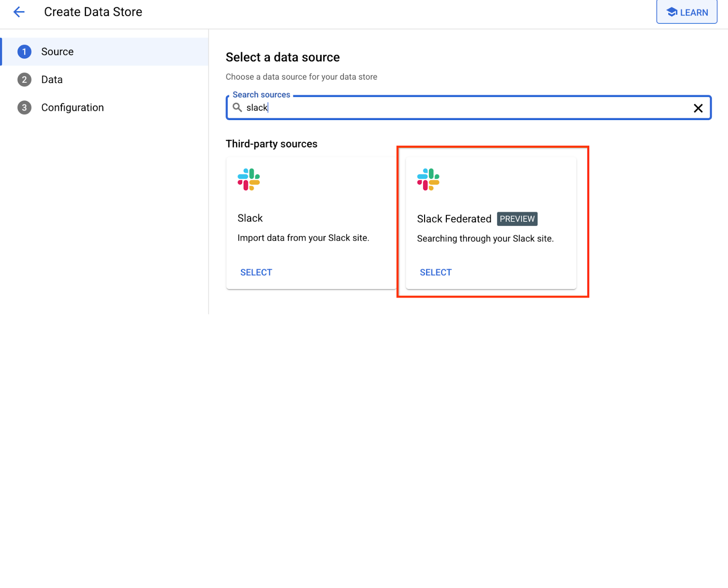The image size is (728, 588).
Task: Click the step 1 number badge
Action: pos(25,52)
